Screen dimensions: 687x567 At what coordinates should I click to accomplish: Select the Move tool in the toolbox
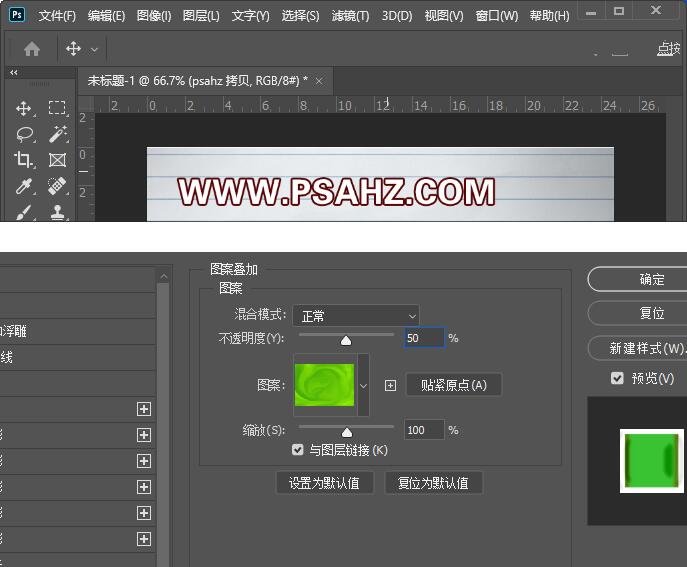24,109
